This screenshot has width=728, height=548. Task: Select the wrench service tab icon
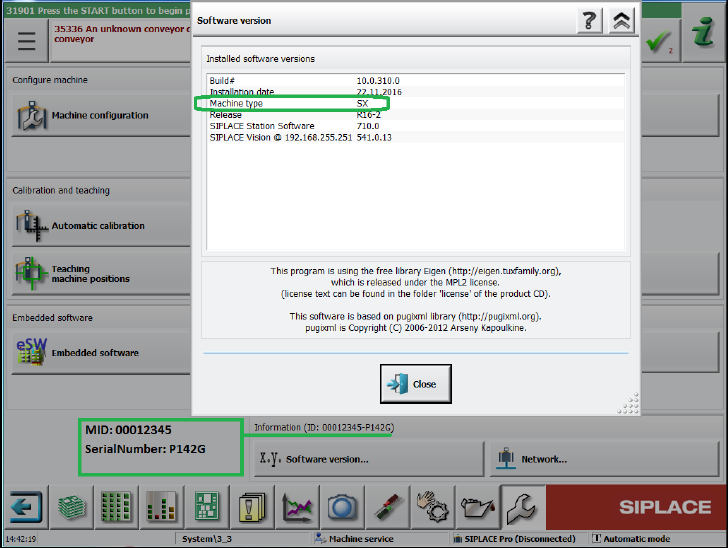tap(523, 507)
